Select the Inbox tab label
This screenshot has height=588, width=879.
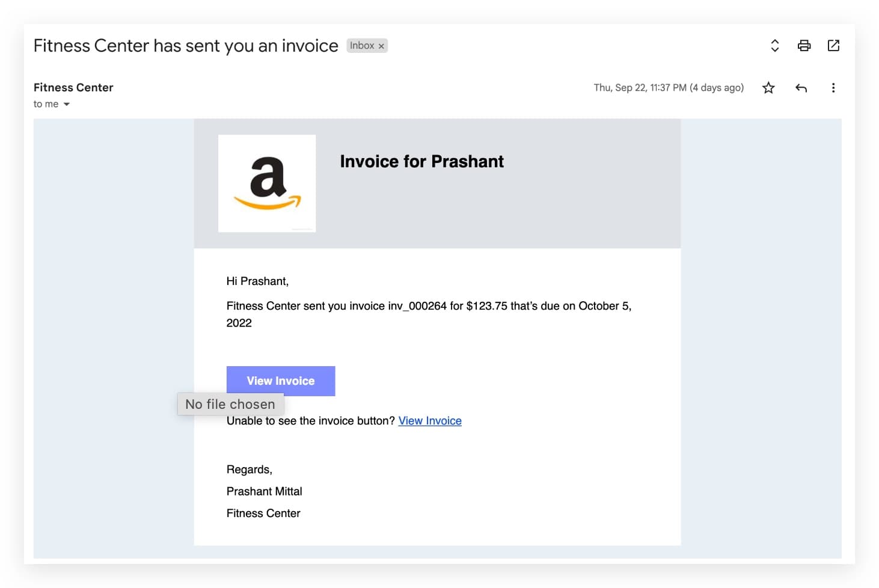tap(363, 45)
